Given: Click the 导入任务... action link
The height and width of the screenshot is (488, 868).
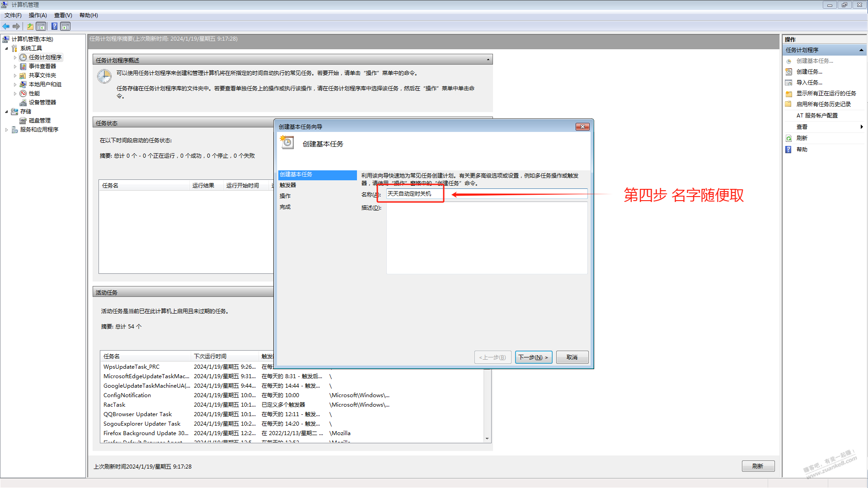Looking at the screenshot, I should click(809, 83).
